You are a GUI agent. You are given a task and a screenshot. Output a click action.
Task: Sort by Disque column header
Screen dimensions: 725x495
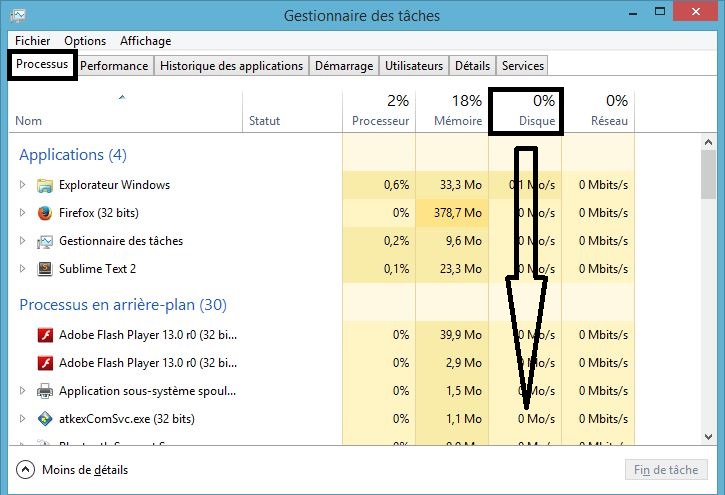coord(526,111)
